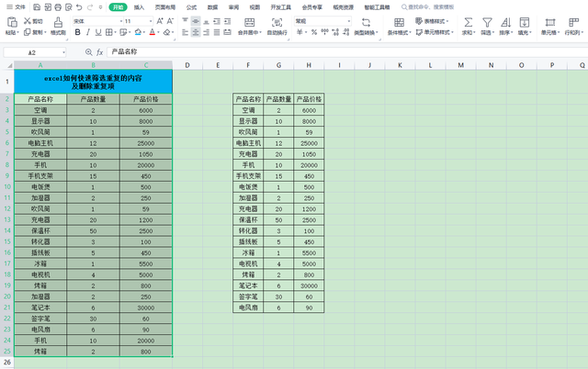The image size is (588, 369).
Task: Click the Wrap Text (自动换行) icon
Action: coord(277,22)
